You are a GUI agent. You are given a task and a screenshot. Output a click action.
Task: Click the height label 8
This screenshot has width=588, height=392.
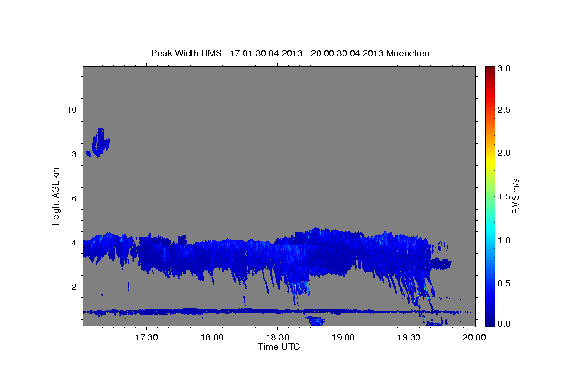(x=73, y=154)
